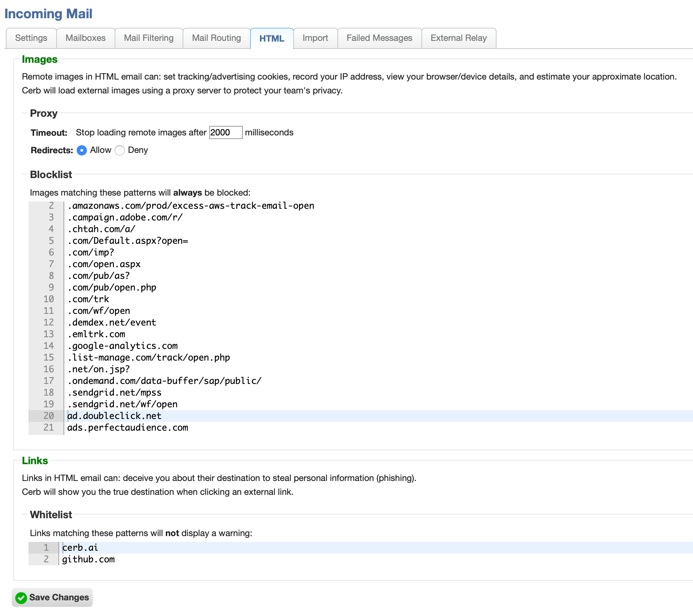693x616 pixels.
Task: Click the blocklist line .sendgrid.net/wf/open
Action: [122, 404]
